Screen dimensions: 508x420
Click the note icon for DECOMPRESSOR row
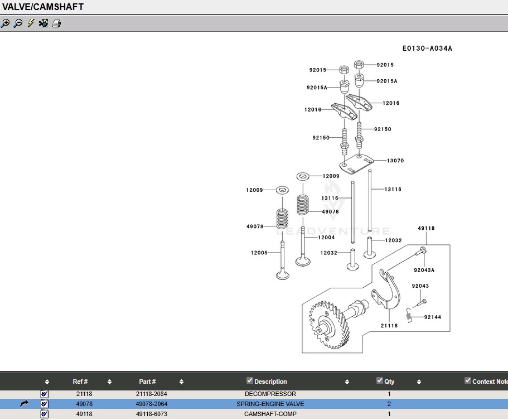click(45, 394)
